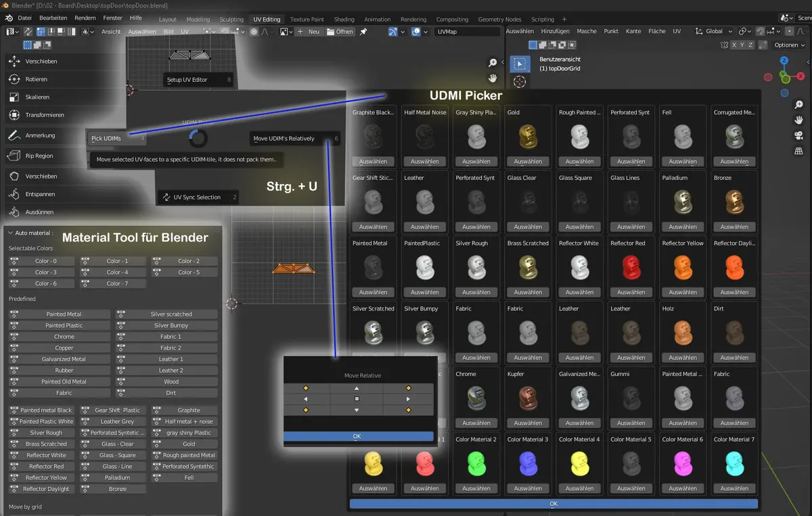Select the Skalieren tool

click(37, 97)
